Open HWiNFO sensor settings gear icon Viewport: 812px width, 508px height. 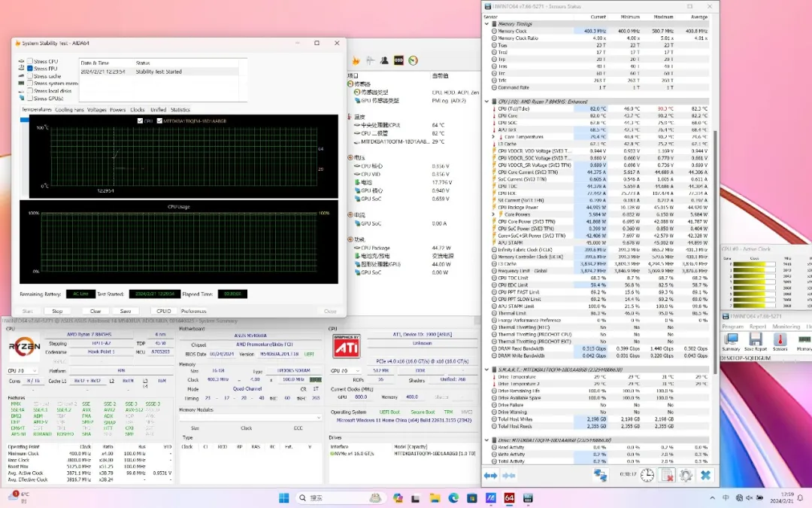(686, 475)
